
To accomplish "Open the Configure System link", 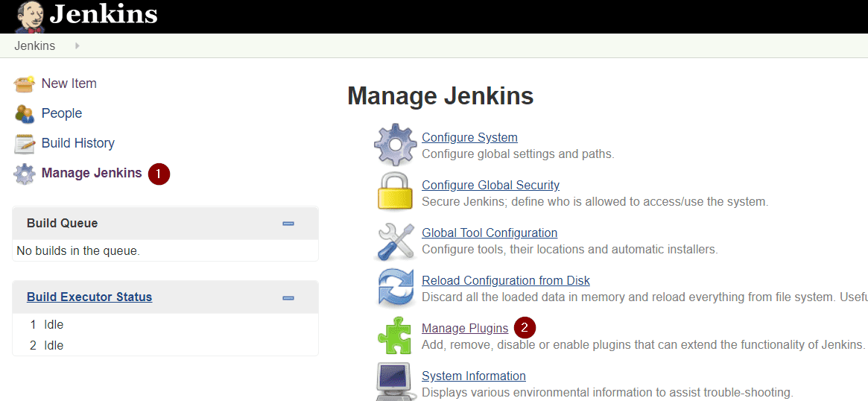I will coord(469,137).
